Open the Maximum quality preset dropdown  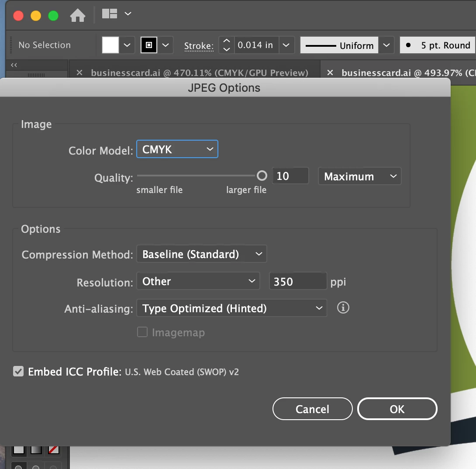click(x=360, y=176)
